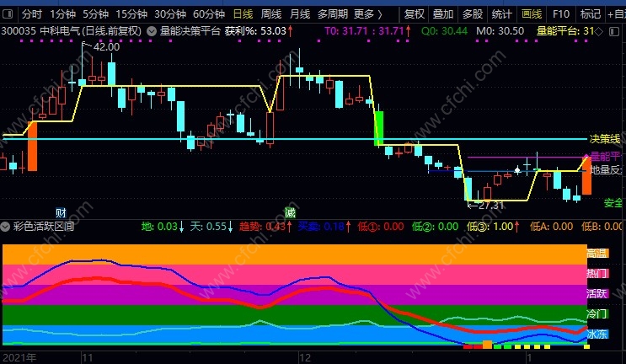Select the 15分钟 period

point(131,15)
